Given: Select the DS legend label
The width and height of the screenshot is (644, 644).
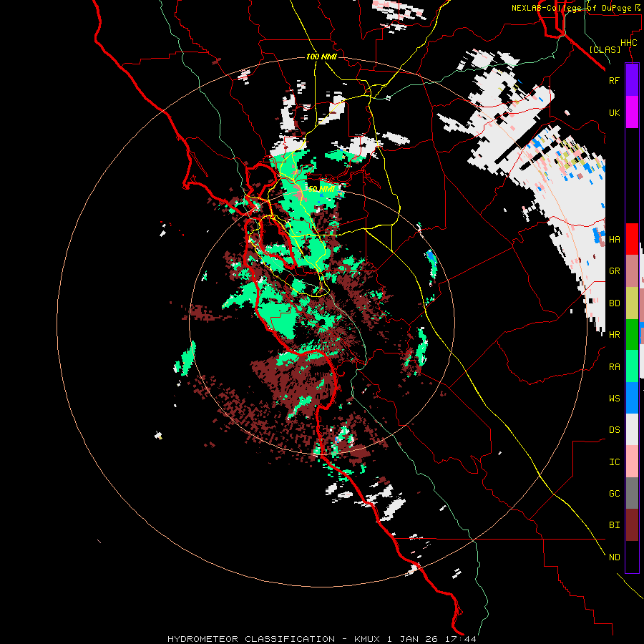Looking at the screenshot, I should [x=615, y=430].
